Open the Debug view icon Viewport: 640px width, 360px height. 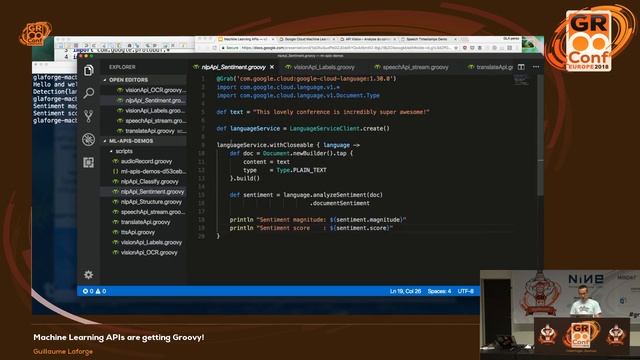click(89, 139)
